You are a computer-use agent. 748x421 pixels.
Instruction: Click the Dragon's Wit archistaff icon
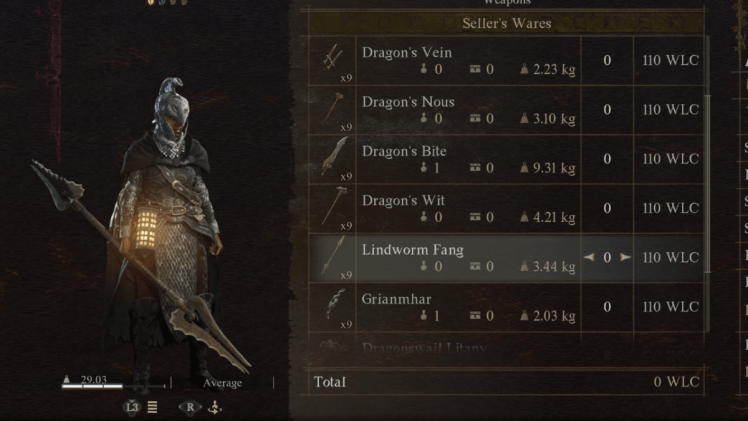coord(334,206)
